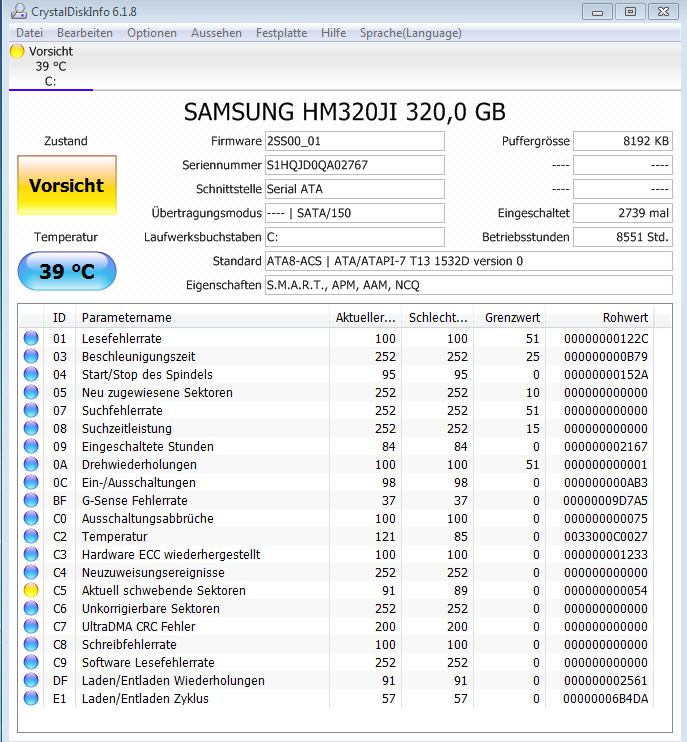This screenshot has width=687, height=742.
Task: Click the status icon for Neu zugewiesene Sektoren
Action: click(31, 392)
